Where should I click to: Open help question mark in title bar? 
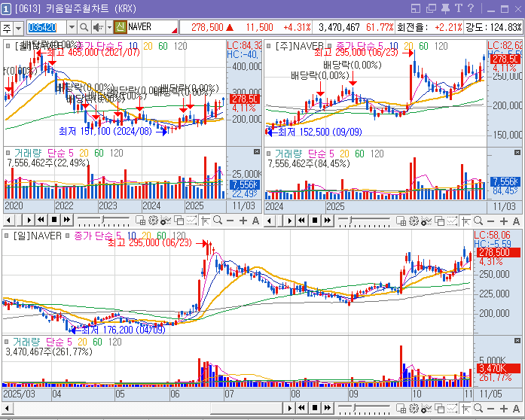click(x=471, y=8)
